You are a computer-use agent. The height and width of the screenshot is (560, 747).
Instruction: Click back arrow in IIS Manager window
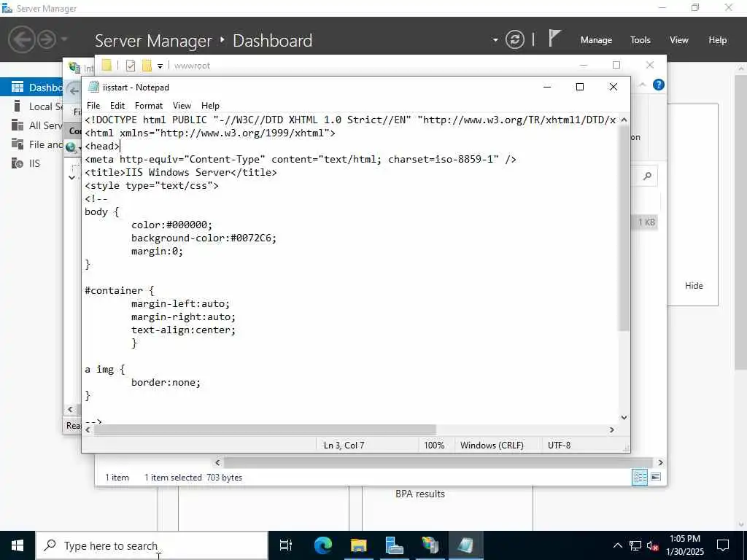74,90
